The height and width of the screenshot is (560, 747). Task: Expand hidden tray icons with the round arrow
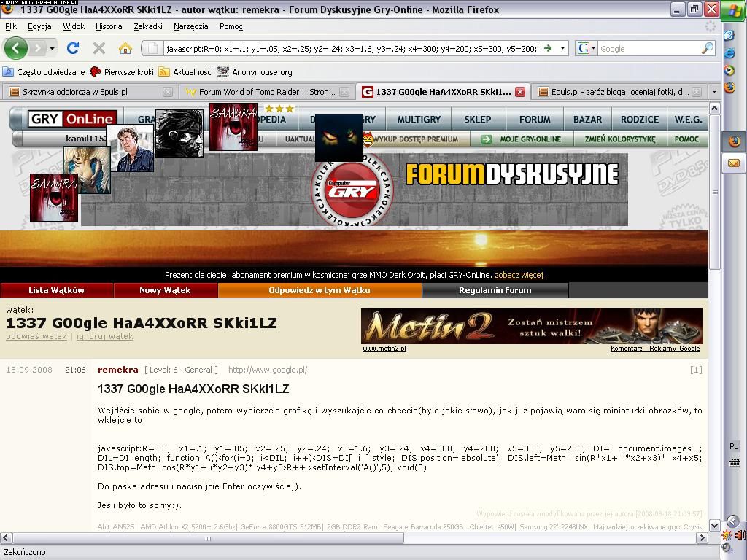(732, 521)
